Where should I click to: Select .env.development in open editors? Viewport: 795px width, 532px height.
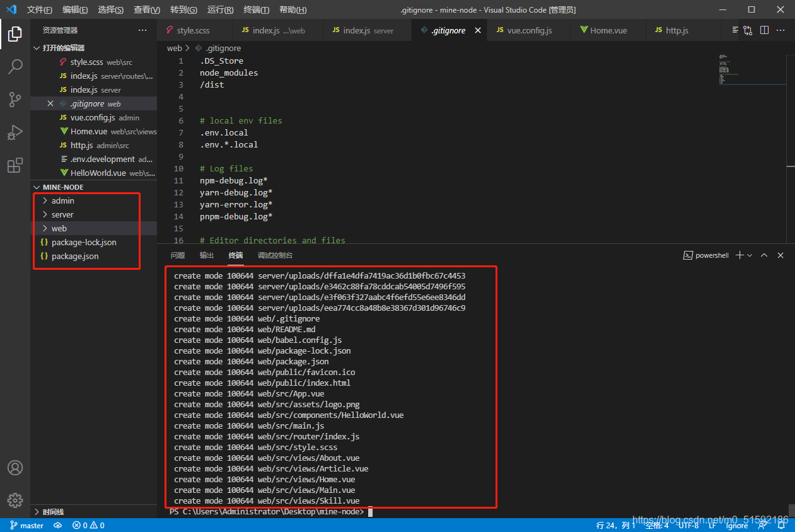(x=94, y=159)
